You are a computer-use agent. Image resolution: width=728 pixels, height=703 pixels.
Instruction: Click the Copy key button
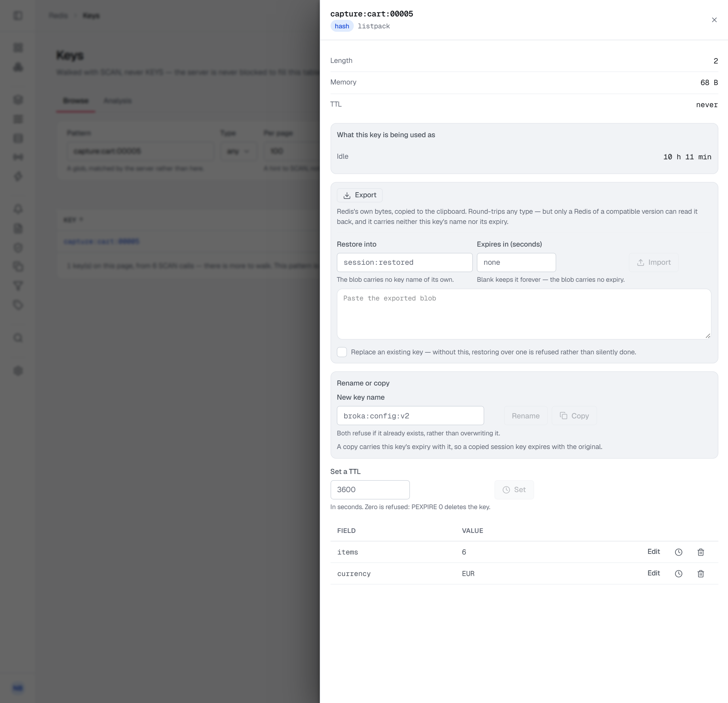coord(574,416)
